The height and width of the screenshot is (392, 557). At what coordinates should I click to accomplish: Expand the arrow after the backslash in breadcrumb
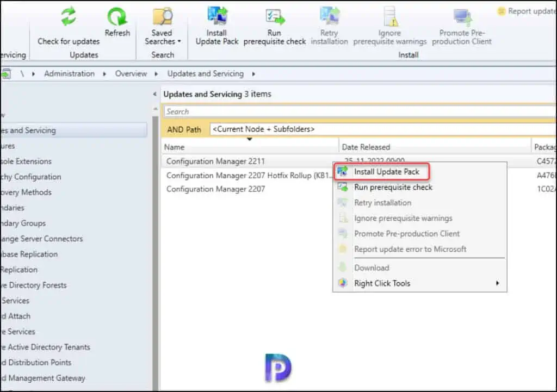click(33, 74)
